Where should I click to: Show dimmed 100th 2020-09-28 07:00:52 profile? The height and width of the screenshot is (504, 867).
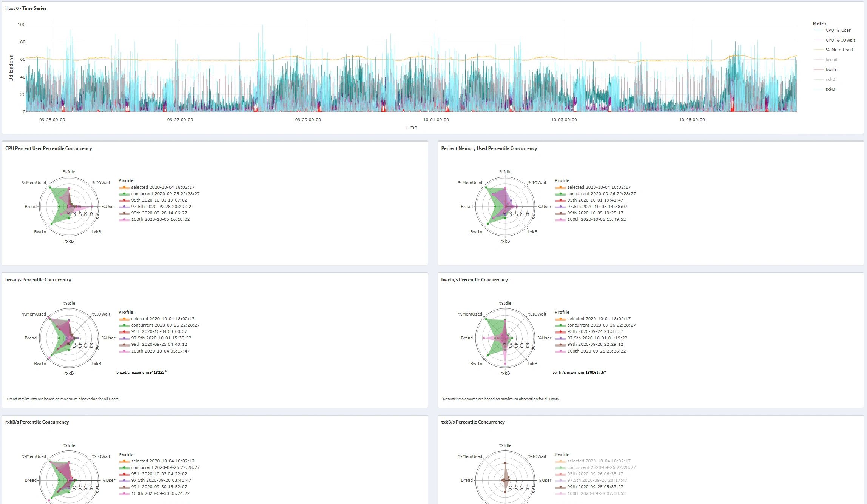(x=591, y=493)
